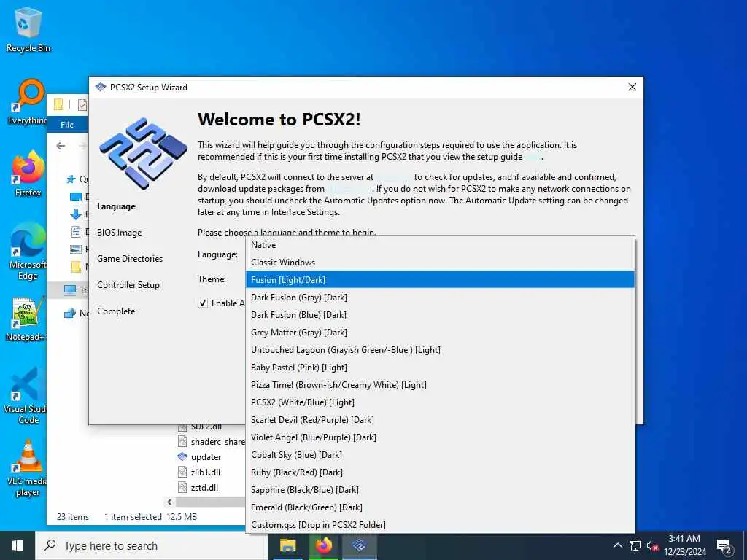747x560 pixels.
Task: Select Controller Setup step in sidebar
Action: pos(128,285)
